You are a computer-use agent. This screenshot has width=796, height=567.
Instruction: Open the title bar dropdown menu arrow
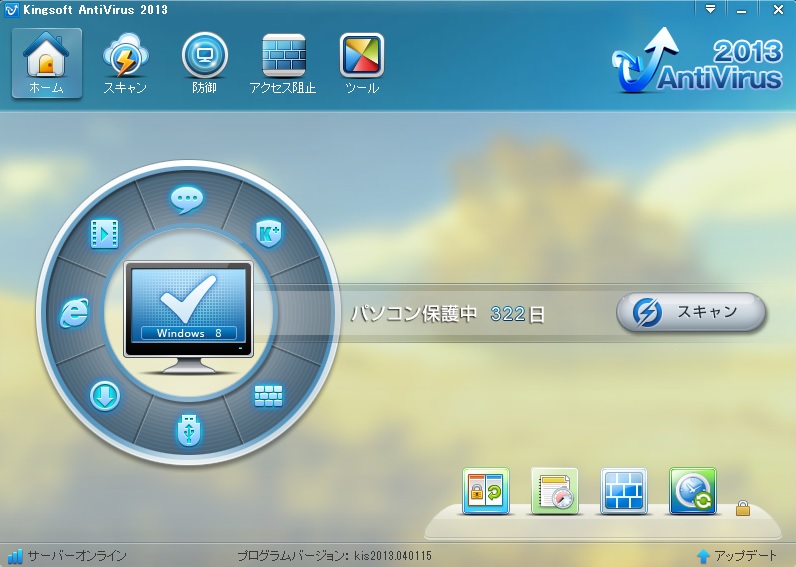pyautogui.click(x=710, y=9)
